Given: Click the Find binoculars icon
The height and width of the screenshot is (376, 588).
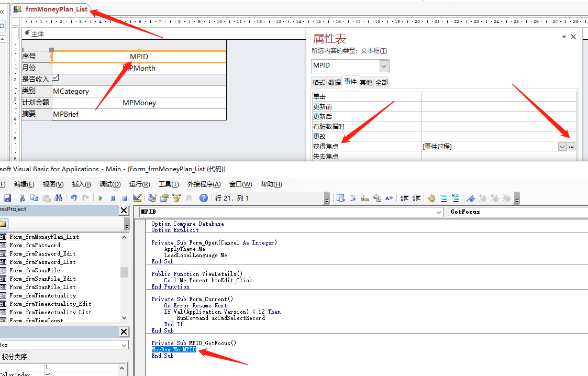Looking at the screenshot, I should (59, 198).
